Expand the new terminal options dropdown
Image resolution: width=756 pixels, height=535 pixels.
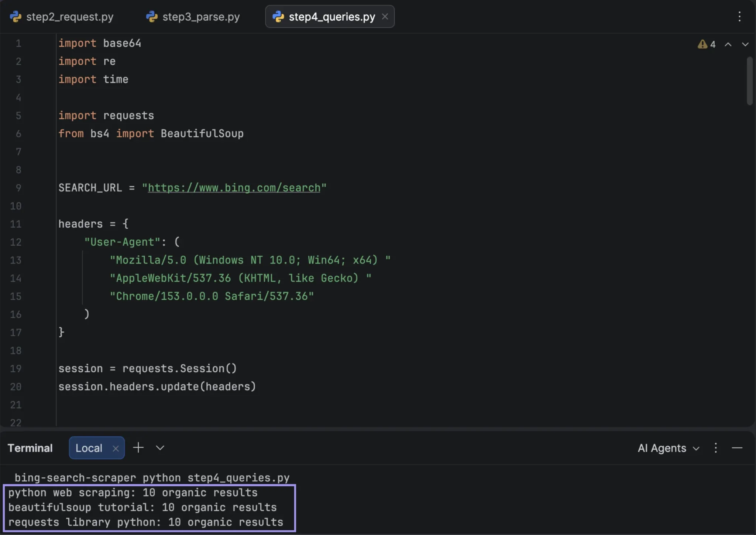pos(160,448)
